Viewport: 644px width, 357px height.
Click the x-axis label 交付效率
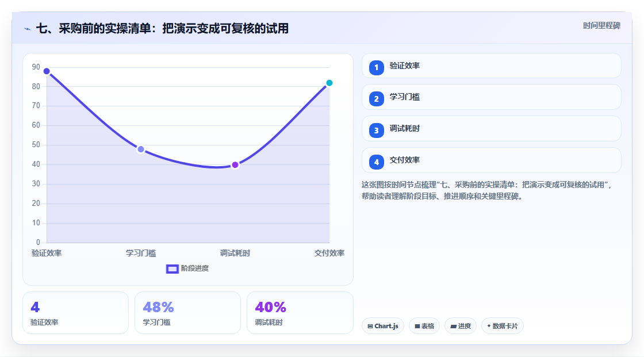[x=329, y=253]
